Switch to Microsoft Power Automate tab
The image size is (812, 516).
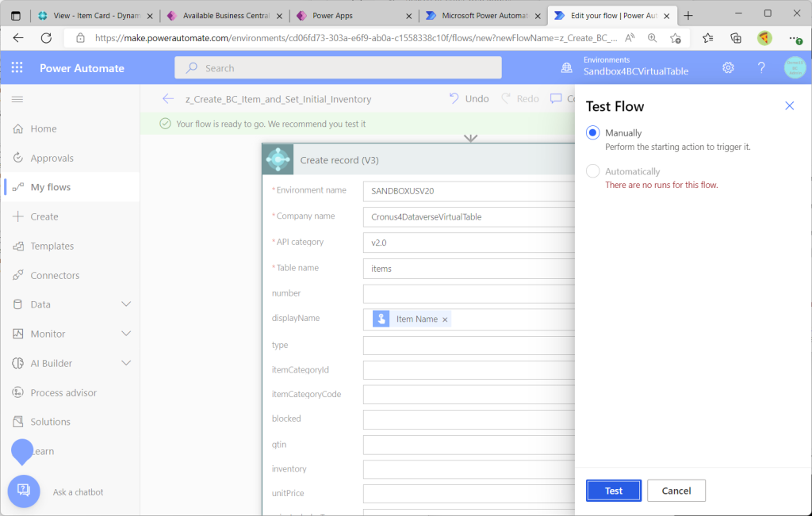coord(484,16)
